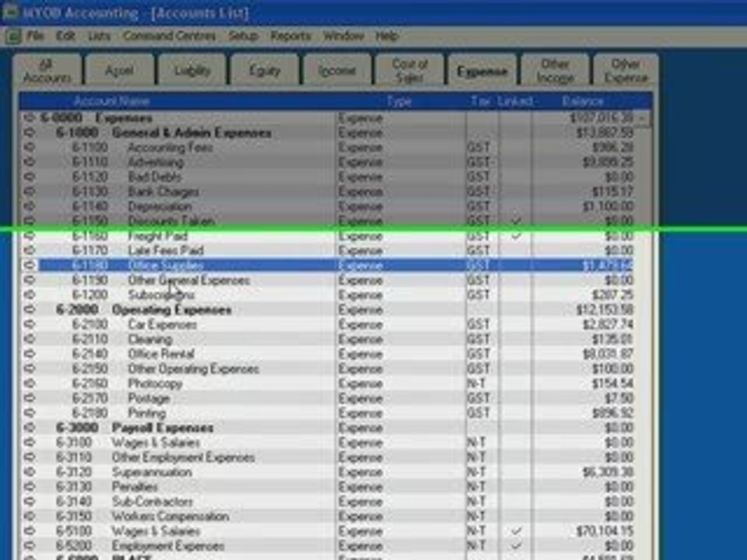Switch to the Liability tab
Screen dimensions: 747x560
click(192, 71)
